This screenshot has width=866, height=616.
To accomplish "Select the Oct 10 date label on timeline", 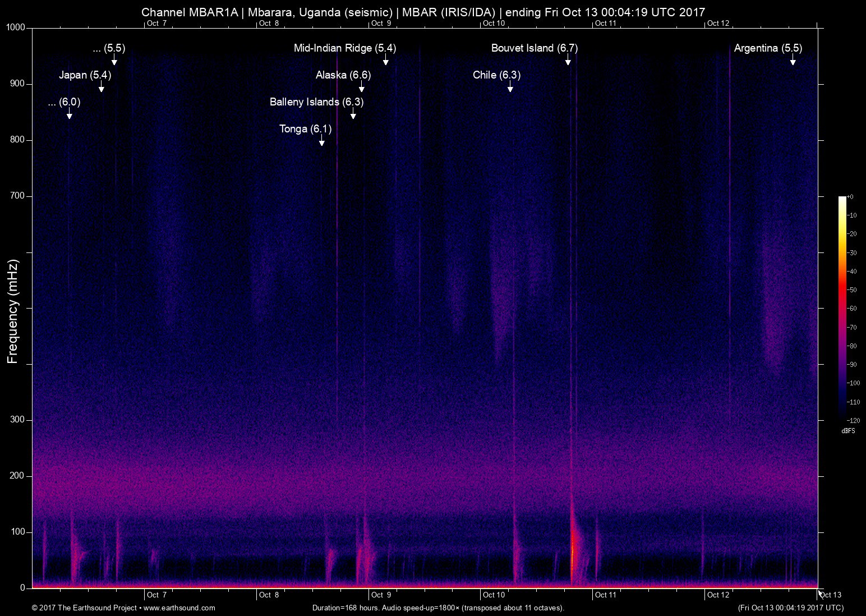I will click(494, 595).
